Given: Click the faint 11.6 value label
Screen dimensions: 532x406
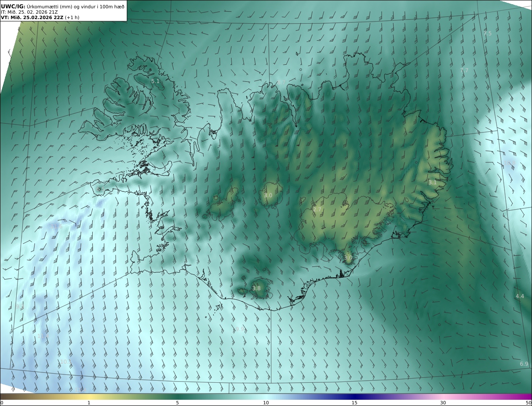Looking at the screenshot, I should (x=57, y=226).
